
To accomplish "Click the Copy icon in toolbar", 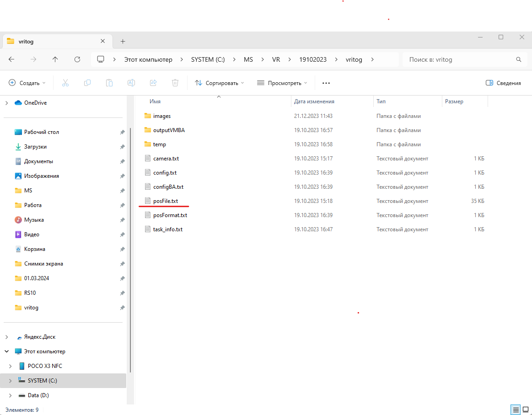I will [87, 83].
